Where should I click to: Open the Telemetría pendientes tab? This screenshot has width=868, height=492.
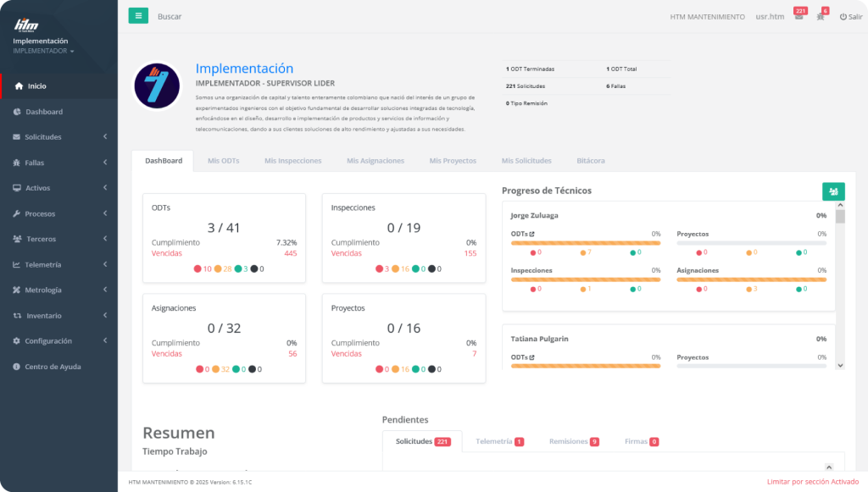point(499,442)
